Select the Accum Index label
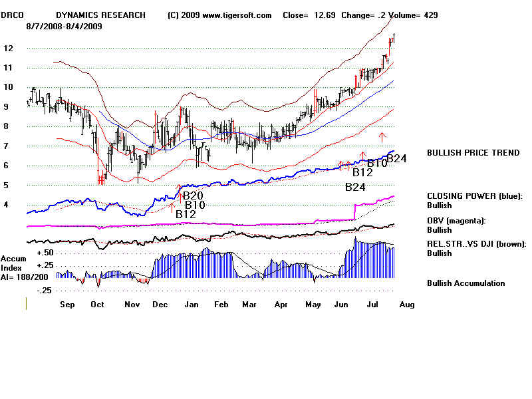 coord(13,263)
